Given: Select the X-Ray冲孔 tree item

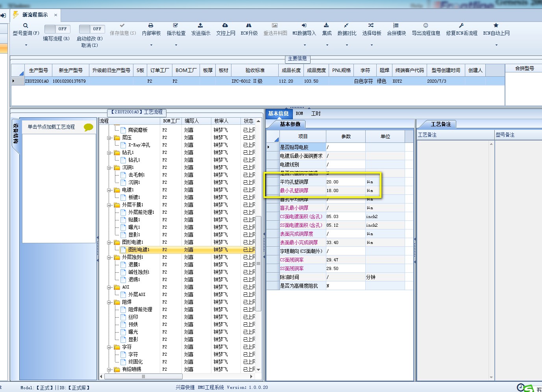Looking at the screenshot, I should pyautogui.click(x=139, y=145).
